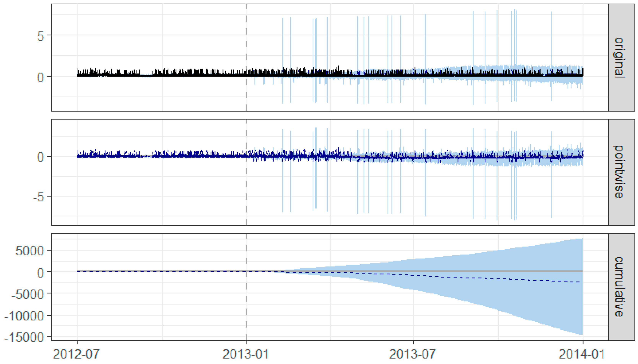The width and height of the screenshot is (638, 364).
Task: Click the '2012-07' x-axis date label
Action: coord(76,354)
